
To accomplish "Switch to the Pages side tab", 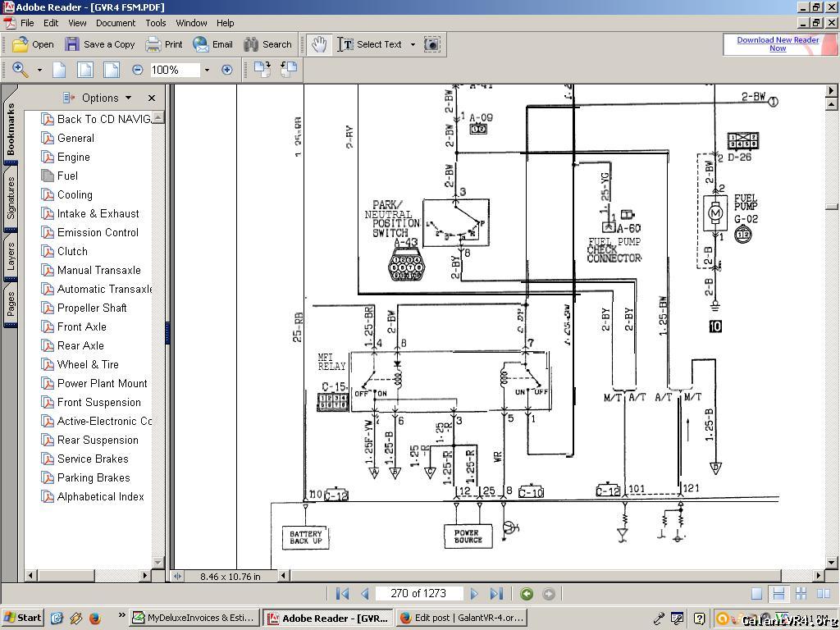I will coord(11,305).
